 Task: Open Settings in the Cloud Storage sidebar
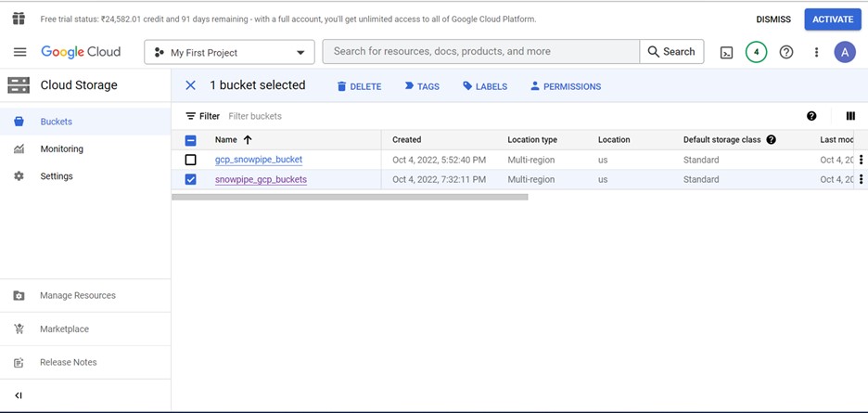coord(56,176)
